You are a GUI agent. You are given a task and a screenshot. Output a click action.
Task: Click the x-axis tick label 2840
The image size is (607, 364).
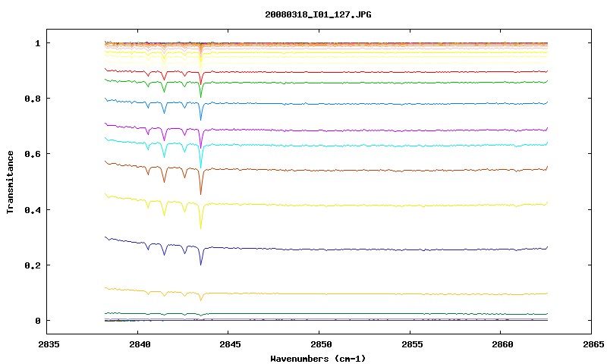(x=140, y=344)
